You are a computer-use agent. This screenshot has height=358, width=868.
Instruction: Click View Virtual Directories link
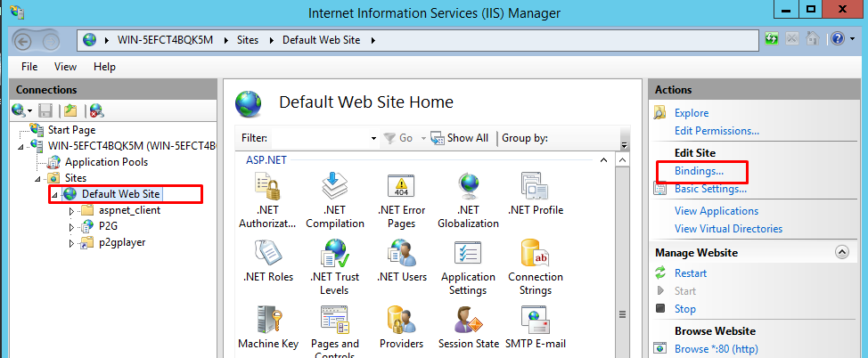pos(728,229)
